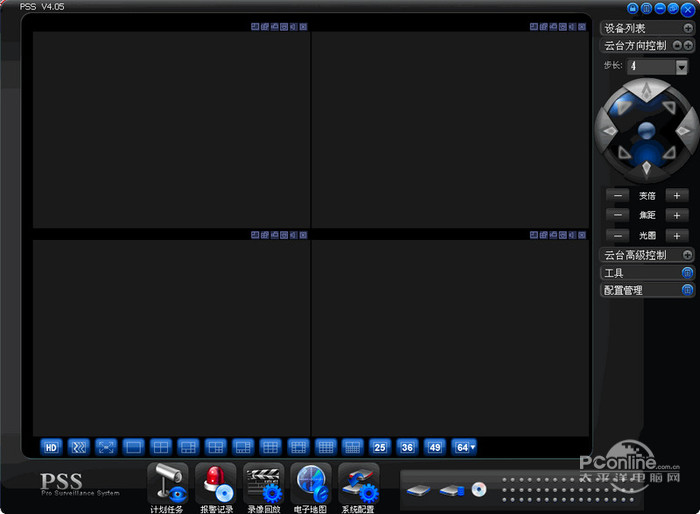Viewport: 700px width, 514px height.
Task: Select the single-window layout icon
Action: point(133,447)
